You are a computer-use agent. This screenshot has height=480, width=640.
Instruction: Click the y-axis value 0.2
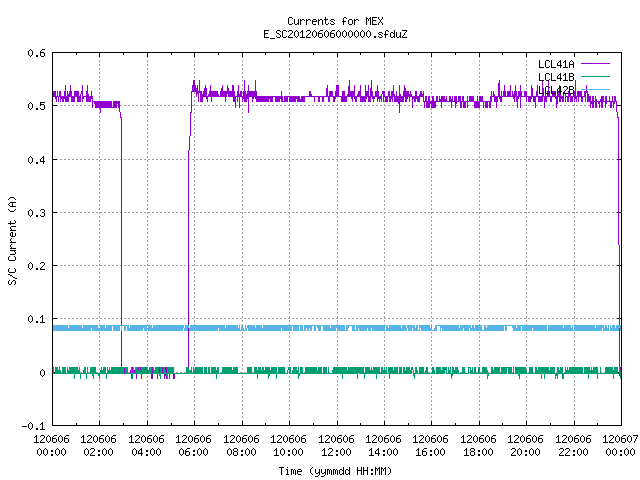pyautogui.click(x=36, y=266)
